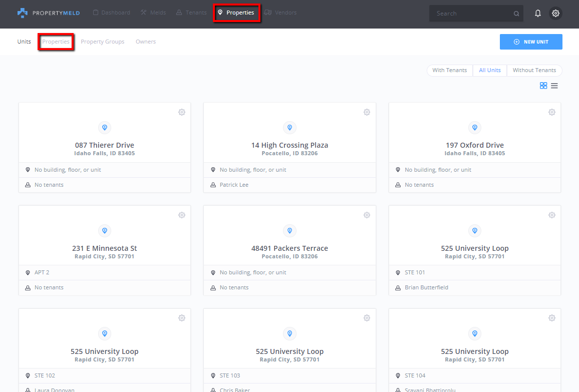Click into the Search field
The height and width of the screenshot is (392, 579).
click(x=471, y=14)
